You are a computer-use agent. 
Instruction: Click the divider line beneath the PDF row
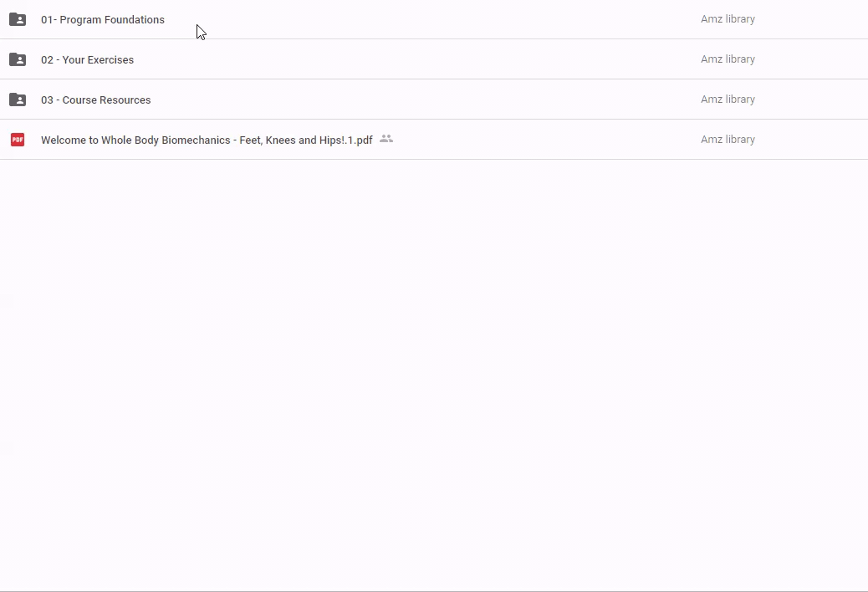click(434, 159)
